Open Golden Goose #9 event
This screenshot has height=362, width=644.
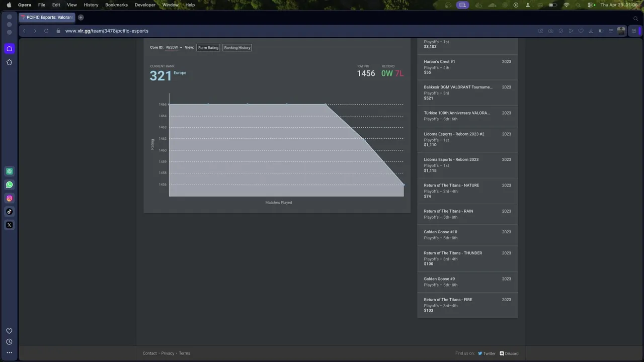click(x=467, y=282)
